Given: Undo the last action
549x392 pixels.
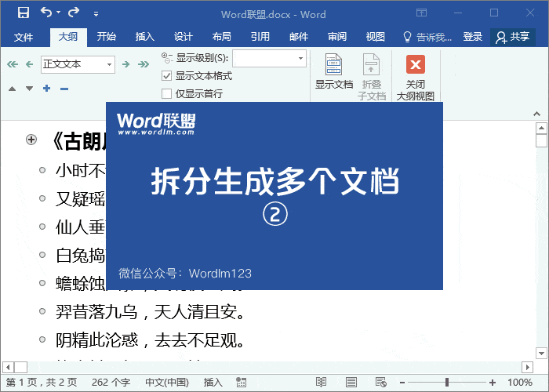Looking at the screenshot, I should (x=46, y=13).
